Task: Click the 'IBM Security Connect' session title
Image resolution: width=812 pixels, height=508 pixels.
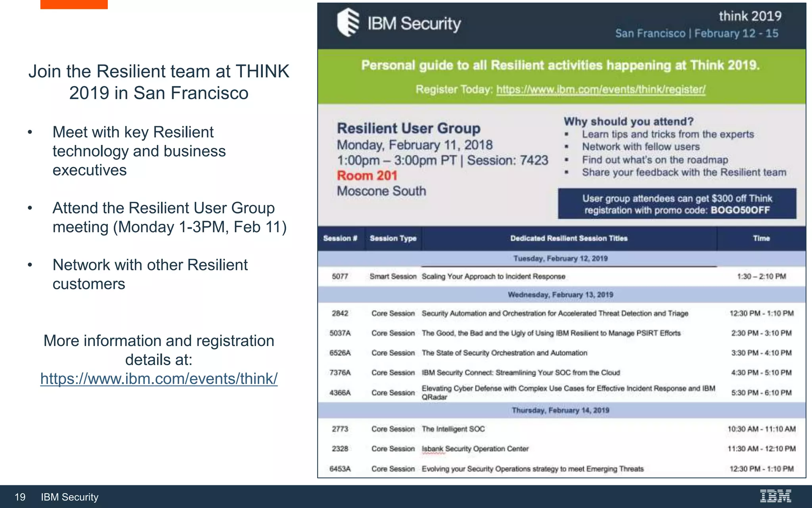Action: (521, 373)
